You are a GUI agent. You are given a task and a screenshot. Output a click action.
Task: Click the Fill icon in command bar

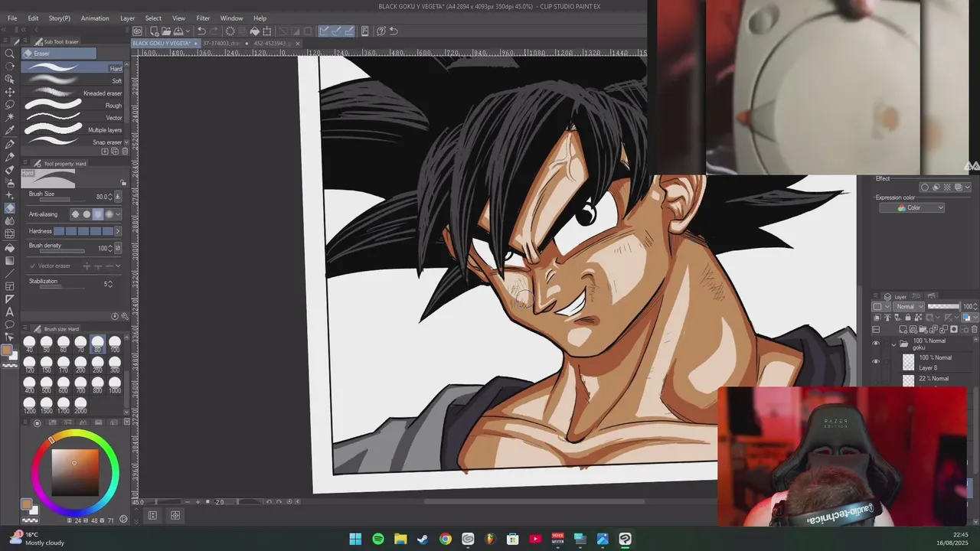[255, 31]
